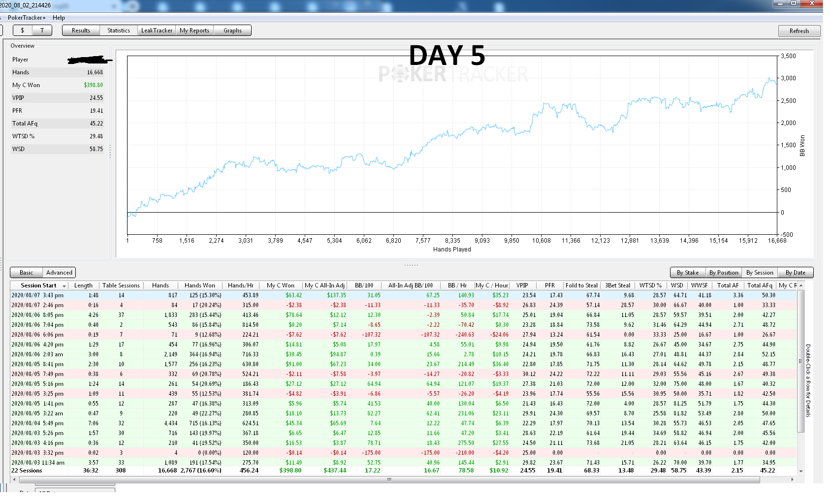This screenshot has height=504, width=831.
Task: Toggle the T tournaments button
Action: click(x=42, y=31)
